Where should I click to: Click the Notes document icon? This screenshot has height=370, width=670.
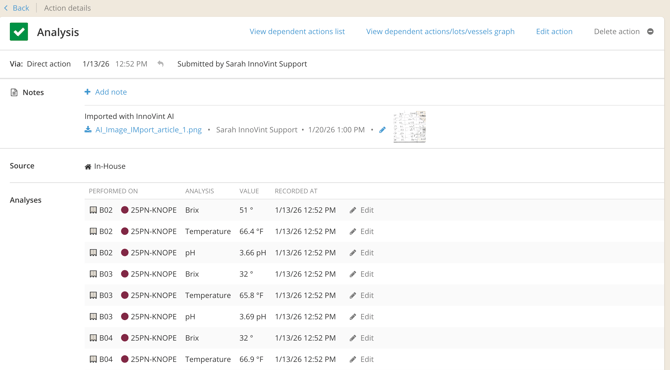coord(14,92)
